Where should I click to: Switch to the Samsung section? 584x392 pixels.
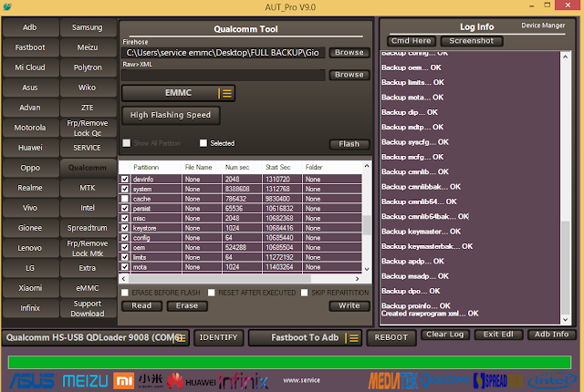point(88,27)
